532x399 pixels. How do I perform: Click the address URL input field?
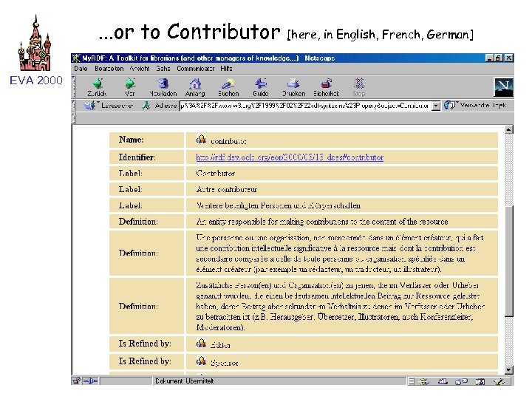point(306,106)
